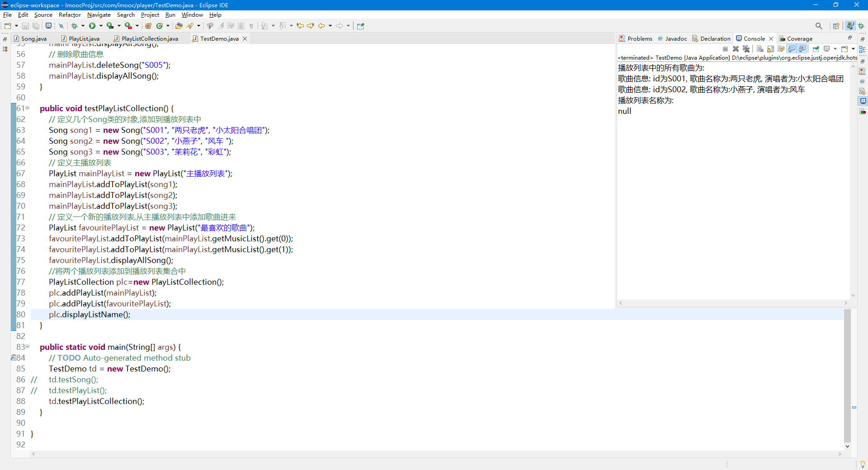Toggle Pin Console button
Image resolution: width=868 pixels, height=470 pixels.
pos(816,49)
